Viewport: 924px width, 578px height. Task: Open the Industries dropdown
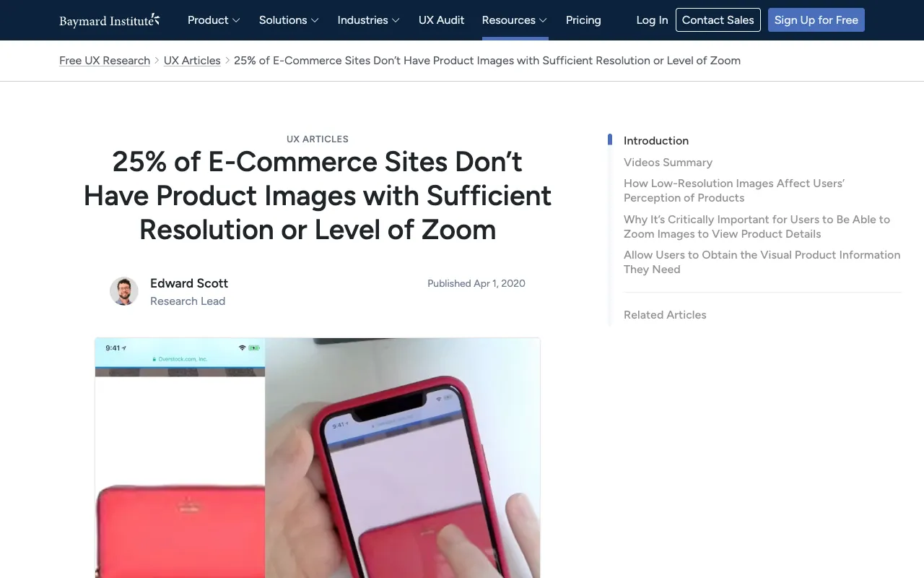tap(368, 20)
